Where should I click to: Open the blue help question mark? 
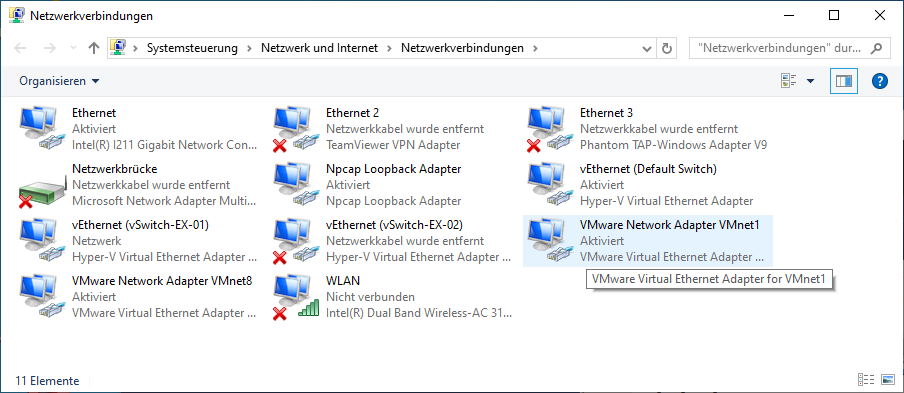(x=879, y=81)
